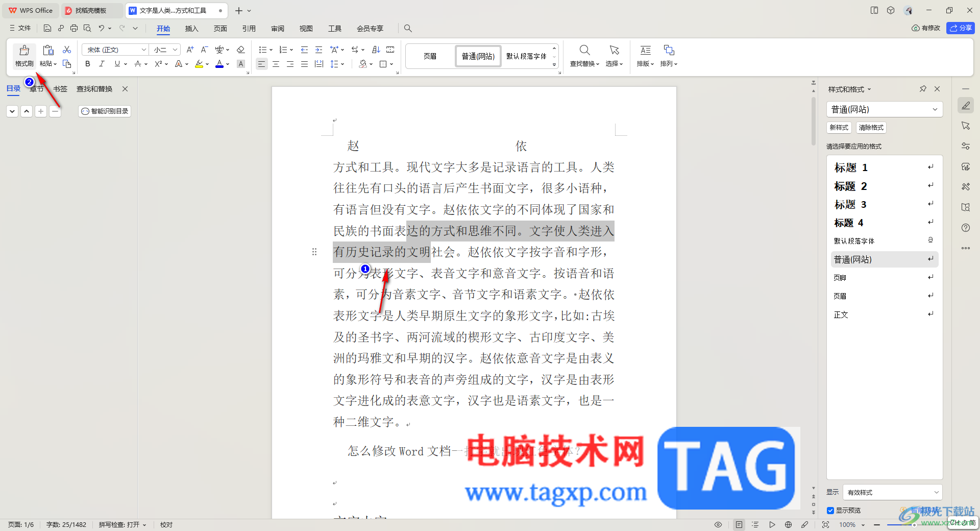Switch to the 书签 navigation tab
This screenshot has width=980, height=531.
60,89
